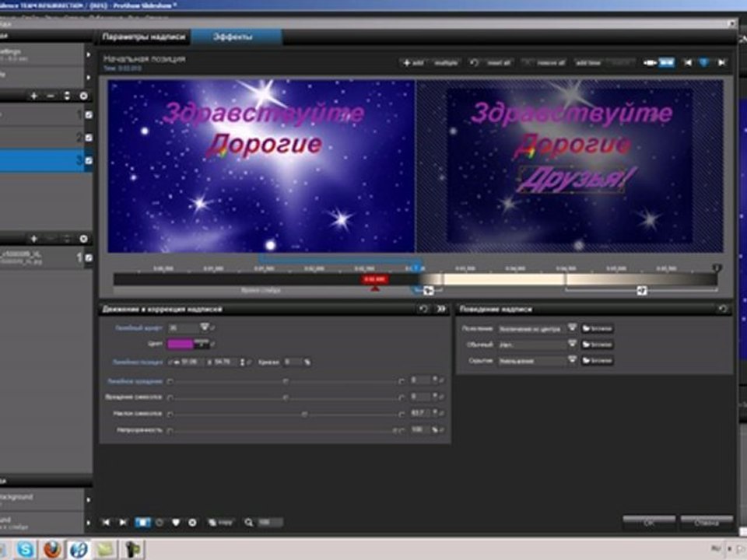This screenshot has width=747, height=560.
Task: Go to previous keyframe arrow icon
Action: click(687, 62)
